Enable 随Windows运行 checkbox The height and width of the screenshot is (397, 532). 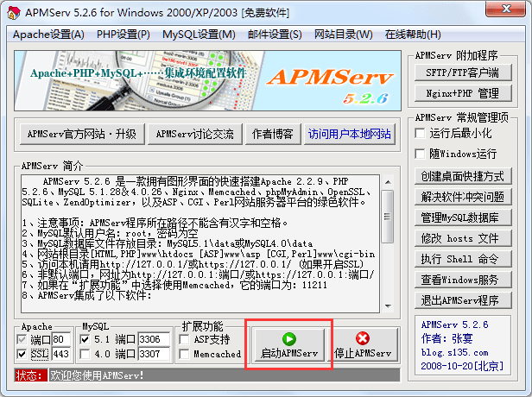420,154
